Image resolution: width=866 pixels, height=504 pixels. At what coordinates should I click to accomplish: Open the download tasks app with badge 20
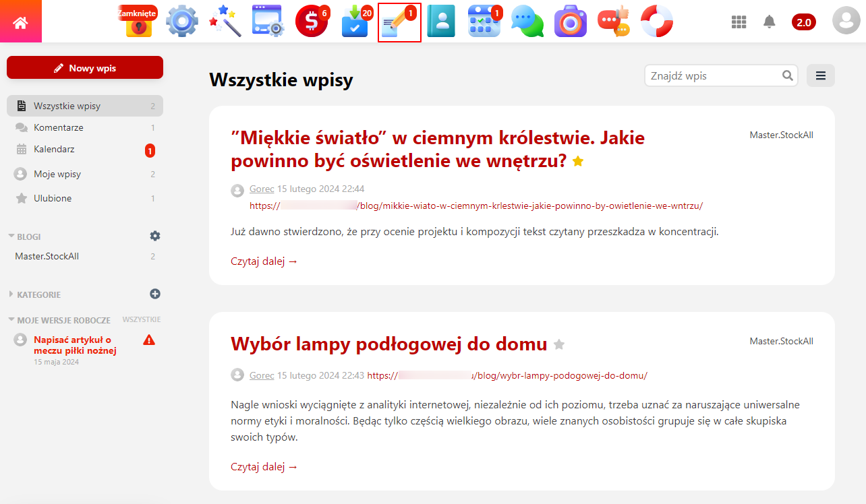point(355,22)
